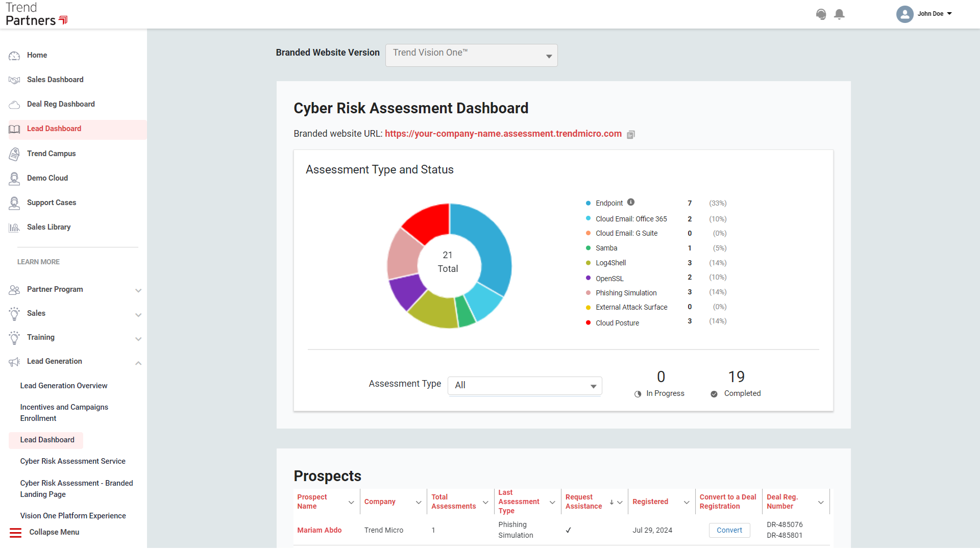Click the notification bell icon
The image size is (980, 551).
coord(839,14)
